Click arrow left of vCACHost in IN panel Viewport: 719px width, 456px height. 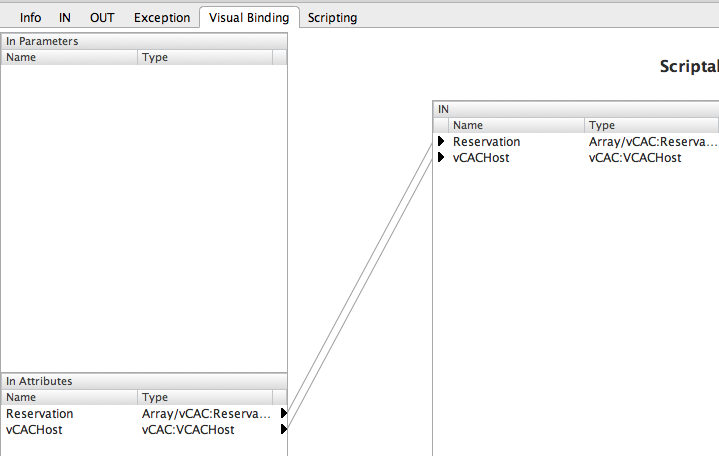coord(441,157)
